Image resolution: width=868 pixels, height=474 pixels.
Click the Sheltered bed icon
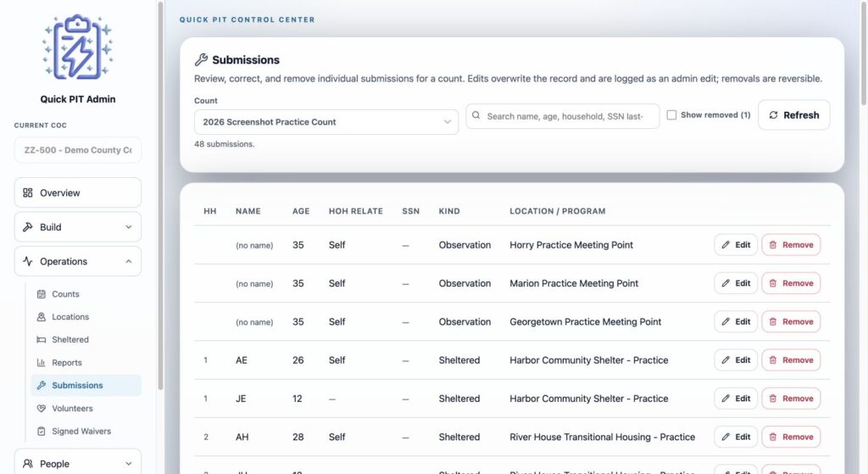click(41, 339)
